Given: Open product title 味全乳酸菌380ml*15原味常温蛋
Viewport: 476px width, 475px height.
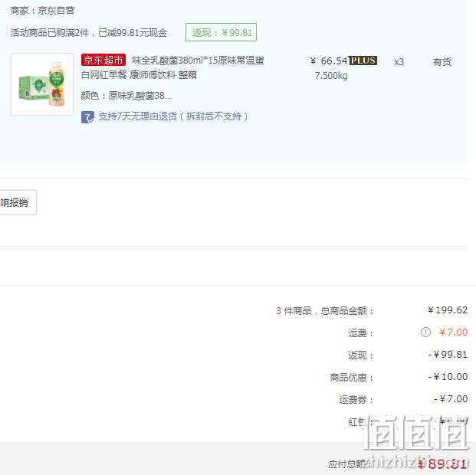Looking at the screenshot, I should (x=198, y=61).
